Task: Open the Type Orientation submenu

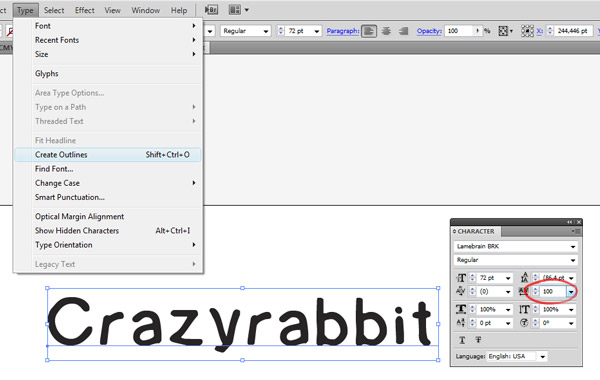Action: 108,245
